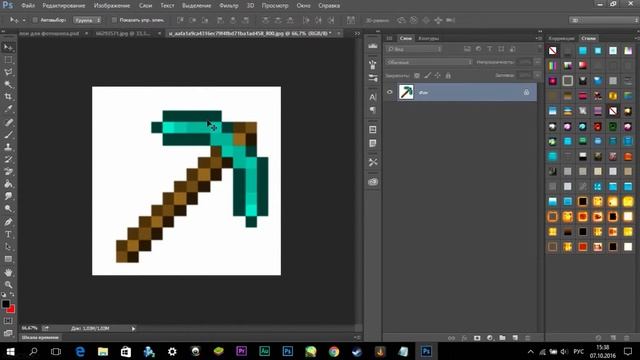This screenshot has height=360, width=640.
Task: Select the Eyedropper tool
Action: pyautogui.click(x=8, y=109)
